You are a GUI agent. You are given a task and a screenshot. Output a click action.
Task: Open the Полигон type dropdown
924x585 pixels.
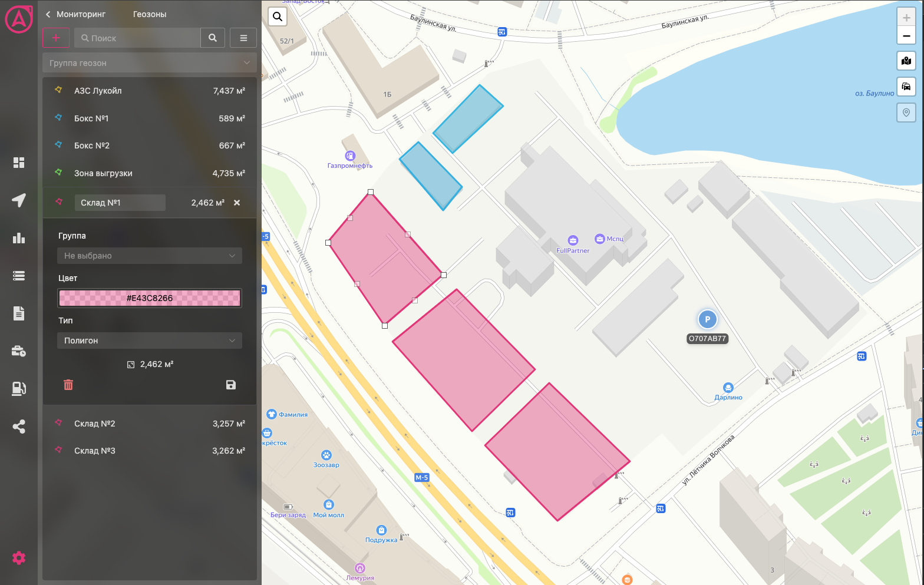[x=150, y=341]
